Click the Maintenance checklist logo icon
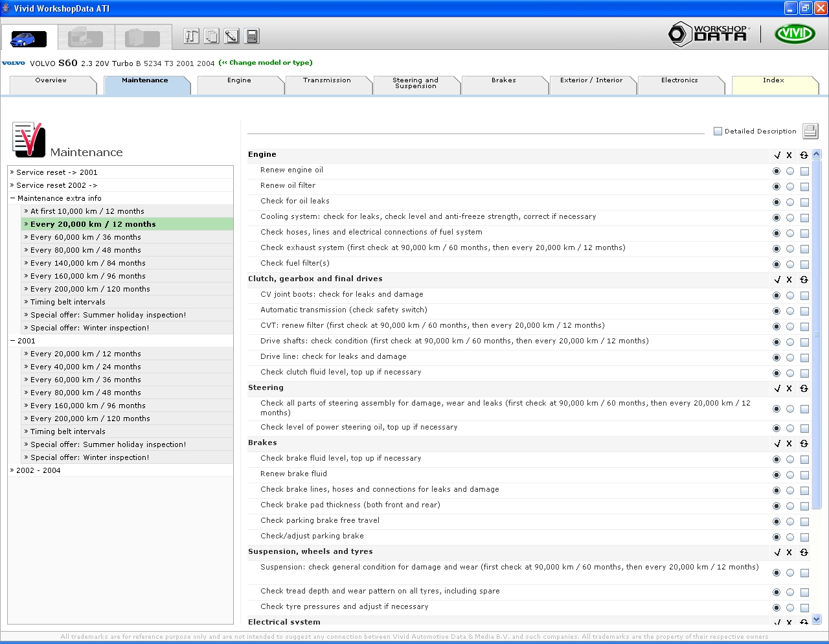The width and height of the screenshot is (829, 644). pos(28,139)
